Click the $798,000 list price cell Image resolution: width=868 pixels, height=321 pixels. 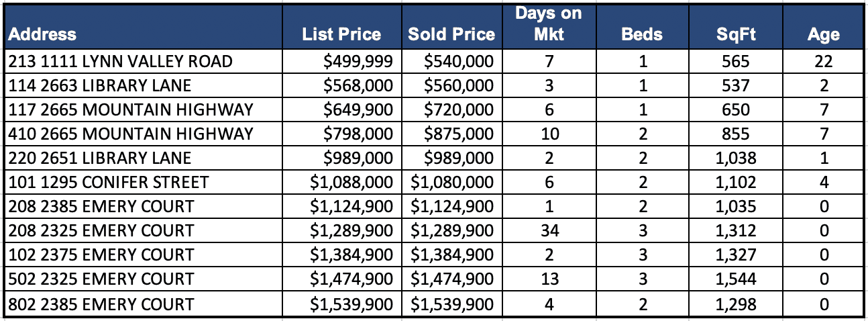tap(358, 134)
